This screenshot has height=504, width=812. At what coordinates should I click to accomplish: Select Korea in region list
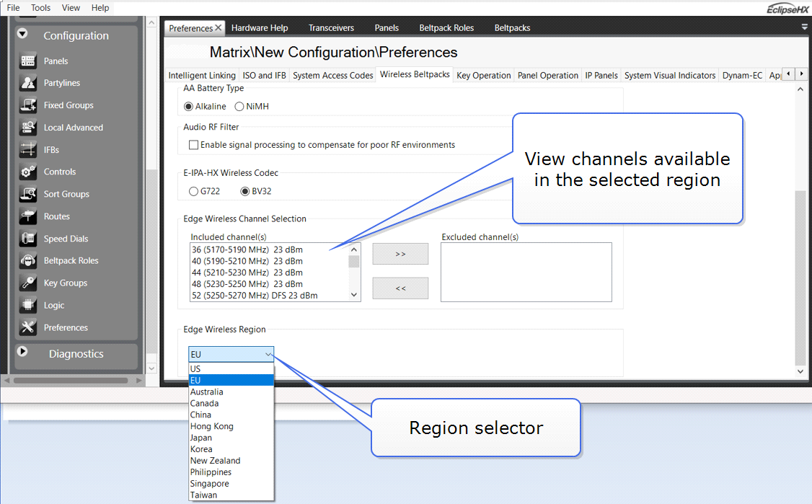(x=231, y=449)
